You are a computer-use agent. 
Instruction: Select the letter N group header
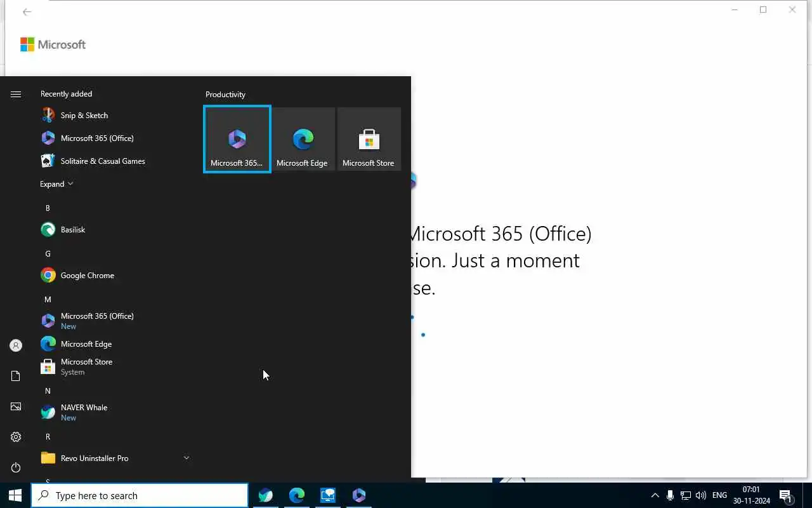point(48,391)
